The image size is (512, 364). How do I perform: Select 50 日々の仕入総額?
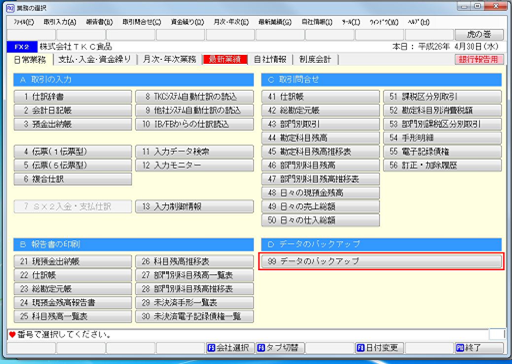[321, 220]
